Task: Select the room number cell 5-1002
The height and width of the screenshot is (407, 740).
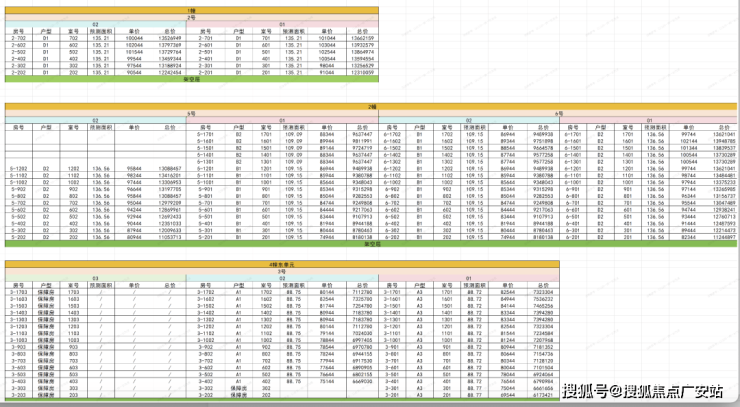Action: click(19, 182)
